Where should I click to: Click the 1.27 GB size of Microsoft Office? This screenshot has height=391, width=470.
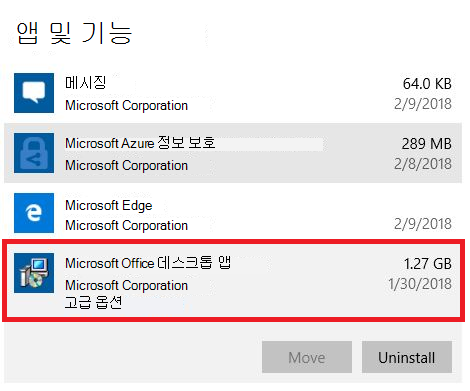coord(428,264)
